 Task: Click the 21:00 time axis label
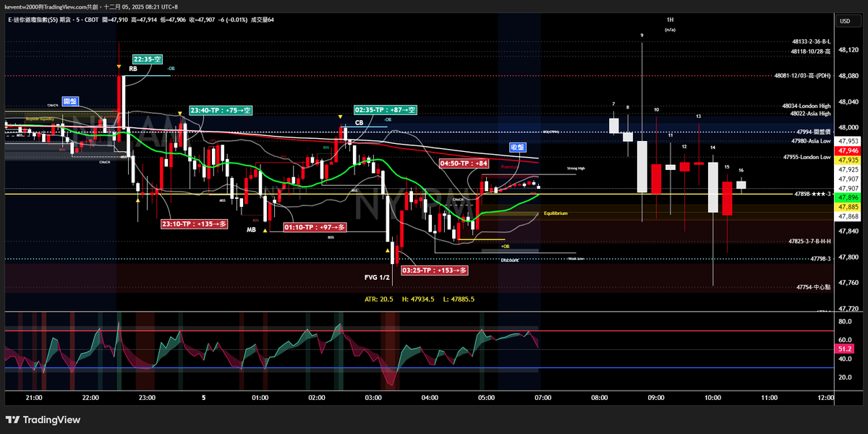(34, 398)
